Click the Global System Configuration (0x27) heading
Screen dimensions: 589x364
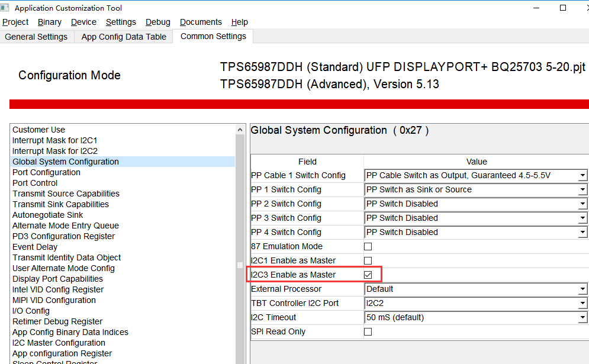pyautogui.click(x=340, y=130)
